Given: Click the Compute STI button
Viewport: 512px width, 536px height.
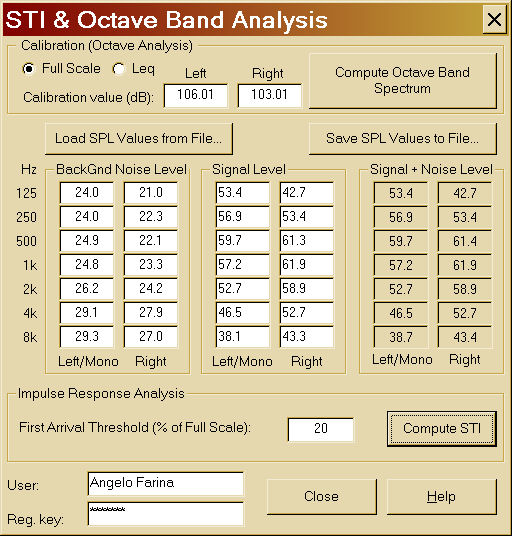Looking at the screenshot, I should [x=442, y=429].
